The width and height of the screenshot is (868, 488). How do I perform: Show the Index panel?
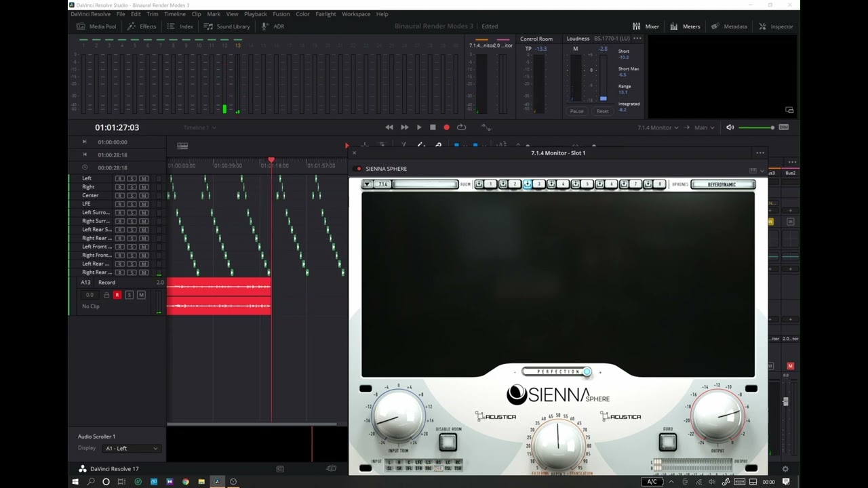(180, 26)
